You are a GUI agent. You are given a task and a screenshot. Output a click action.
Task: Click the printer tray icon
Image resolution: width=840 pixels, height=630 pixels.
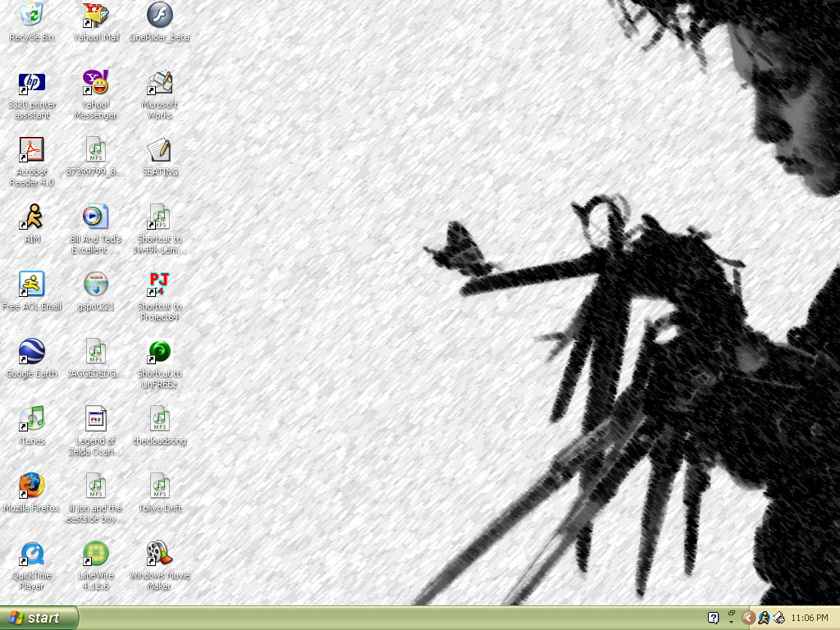[779, 619]
